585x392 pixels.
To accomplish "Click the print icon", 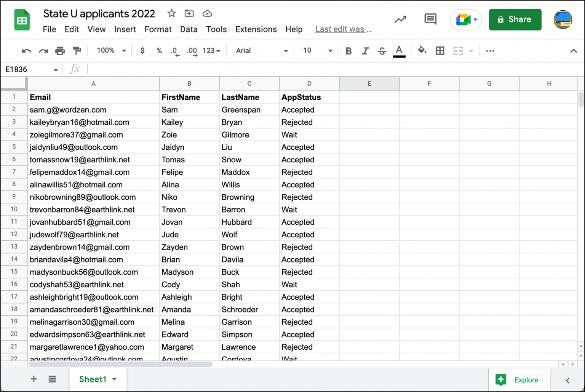I will point(60,51).
